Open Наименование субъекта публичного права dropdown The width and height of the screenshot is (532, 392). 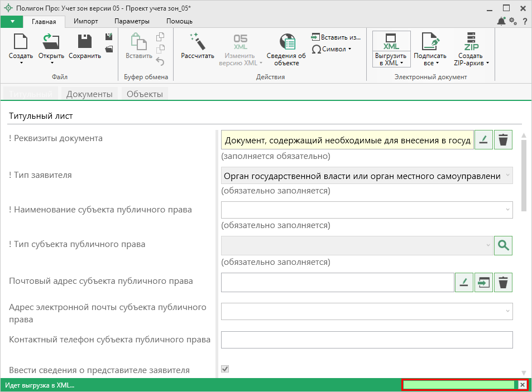point(507,210)
